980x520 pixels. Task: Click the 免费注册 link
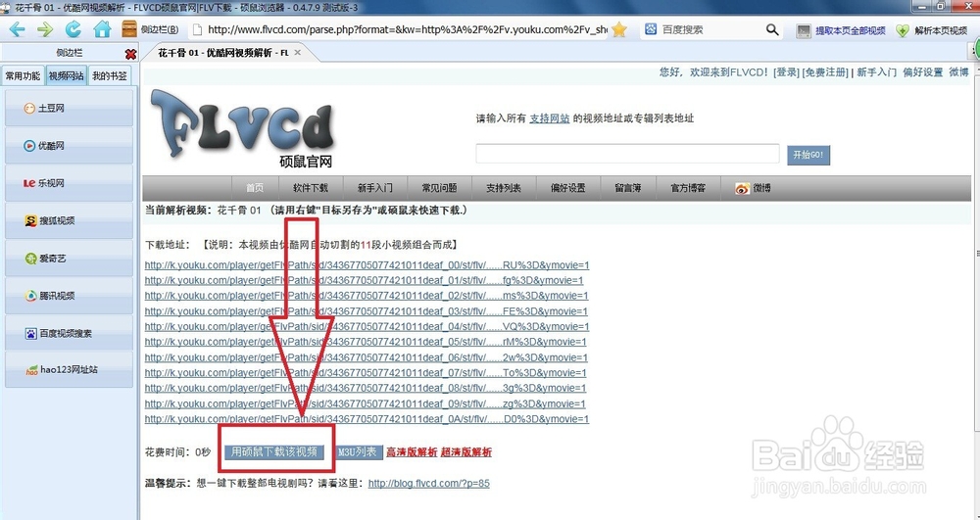pos(825,72)
